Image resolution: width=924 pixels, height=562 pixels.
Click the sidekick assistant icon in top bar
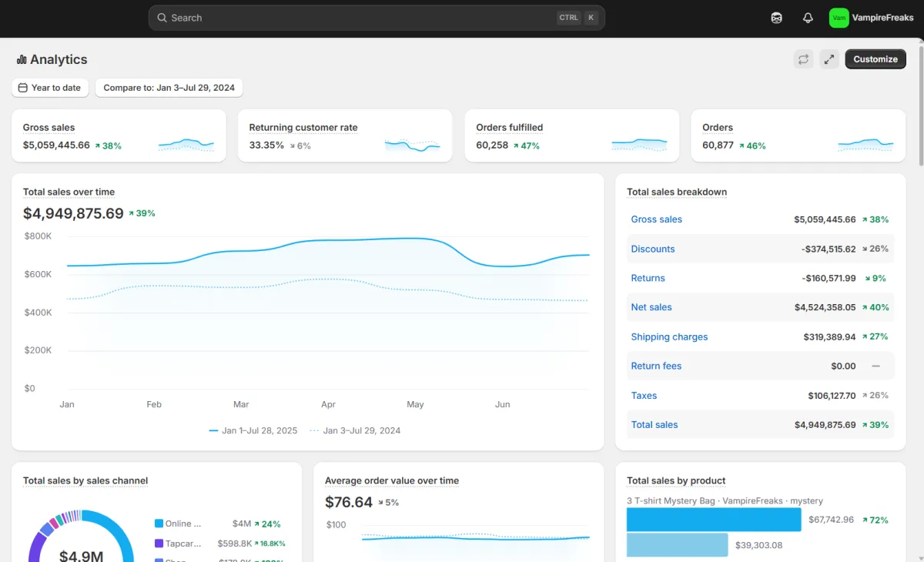(776, 18)
